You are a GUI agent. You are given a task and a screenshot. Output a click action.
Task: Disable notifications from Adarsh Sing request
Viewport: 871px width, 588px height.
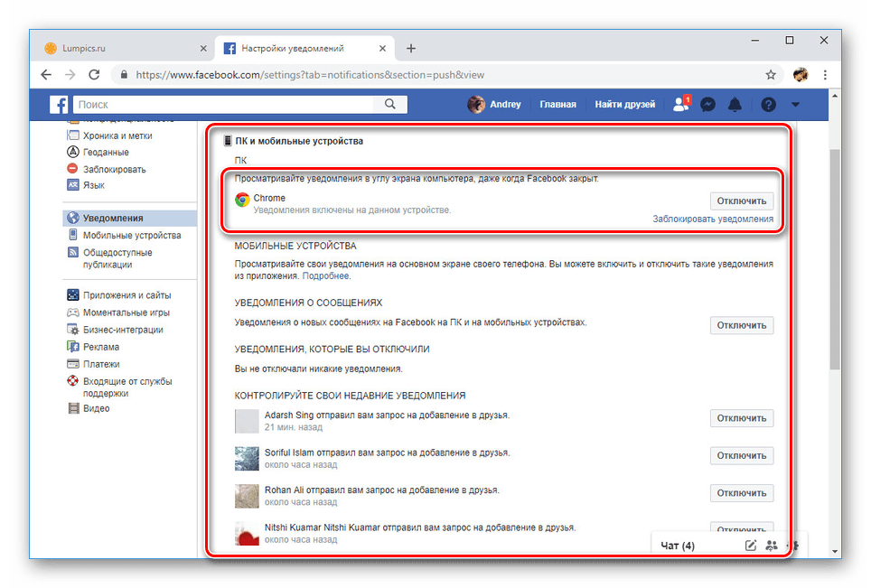pyautogui.click(x=741, y=418)
